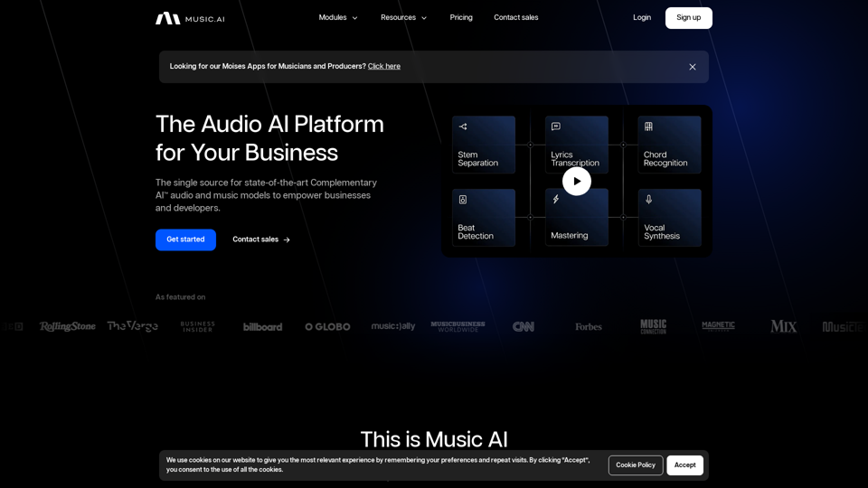The height and width of the screenshot is (488, 868).
Task: Click the Login link
Action: [642, 18]
